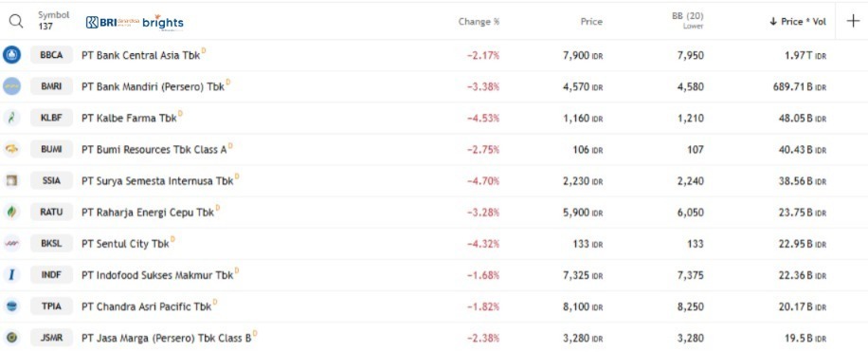Select the SSIA ticker badge
This screenshot has width=868, height=352.
coord(51,180)
